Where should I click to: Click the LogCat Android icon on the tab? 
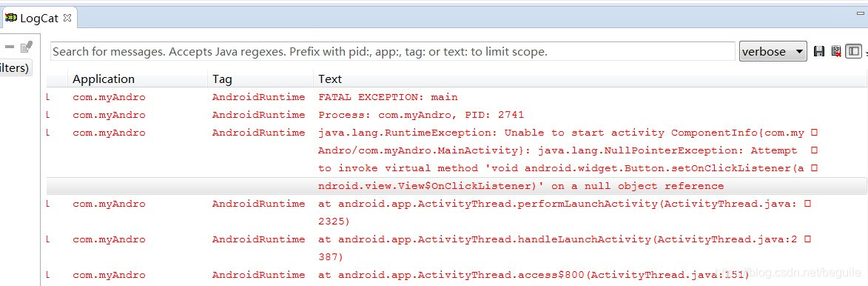coord(11,18)
